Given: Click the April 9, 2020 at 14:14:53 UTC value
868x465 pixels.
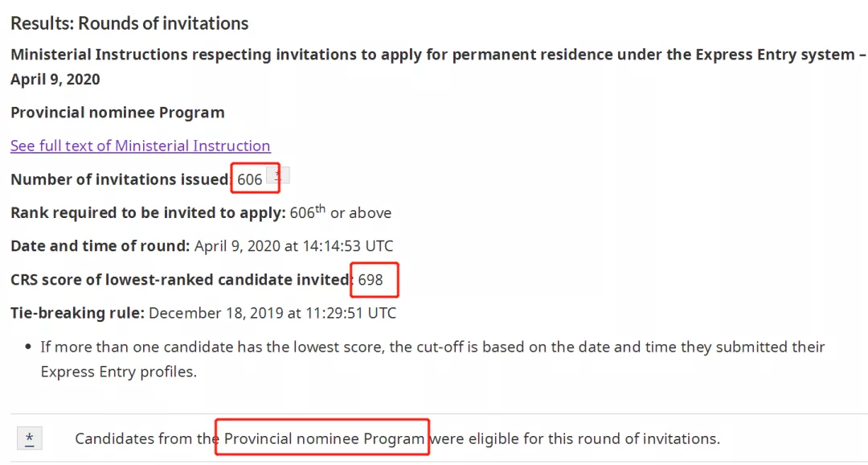Looking at the screenshot, I should [x=294, y=246].
